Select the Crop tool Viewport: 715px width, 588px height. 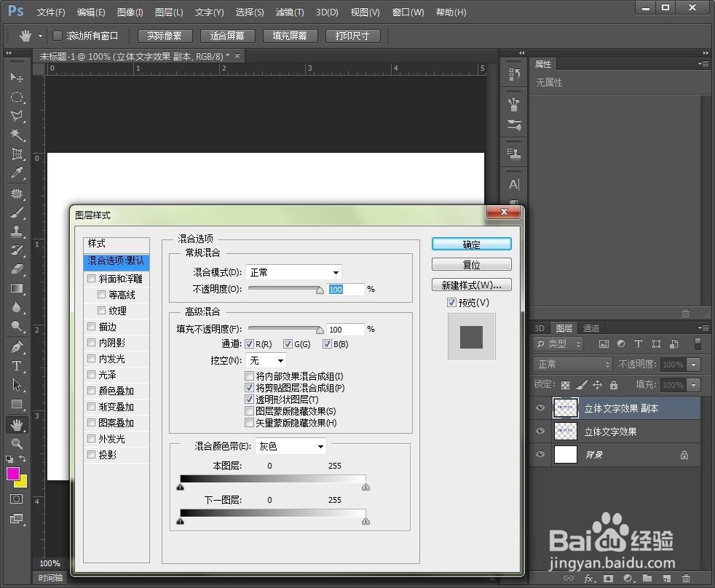(16, 154)
